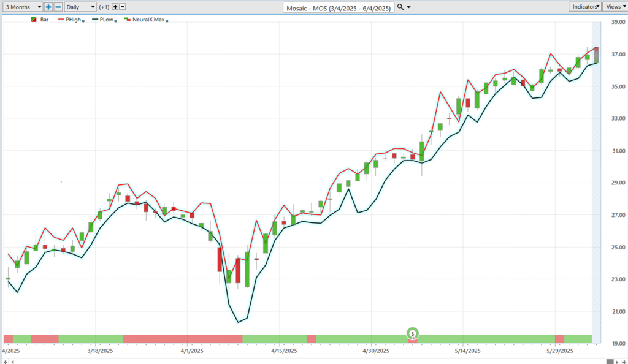Open the Views menu
The width and height of the screenshot is (628, 364).
(615, 7)
